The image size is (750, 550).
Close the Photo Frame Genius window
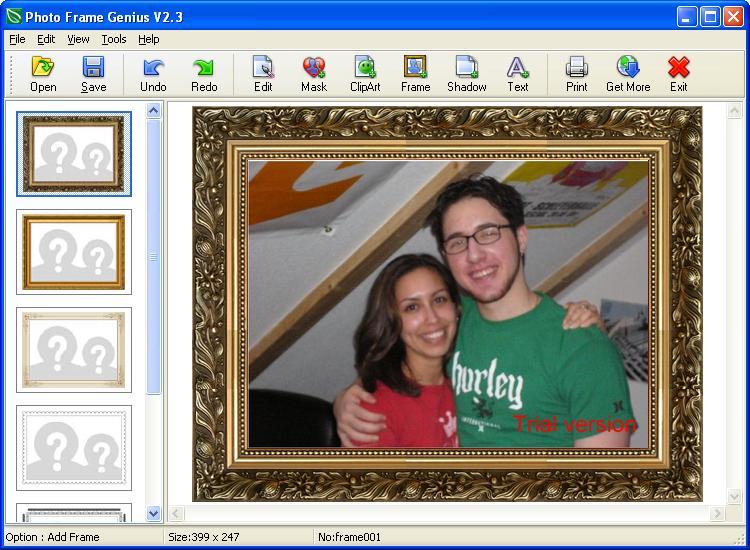point(733,17)
